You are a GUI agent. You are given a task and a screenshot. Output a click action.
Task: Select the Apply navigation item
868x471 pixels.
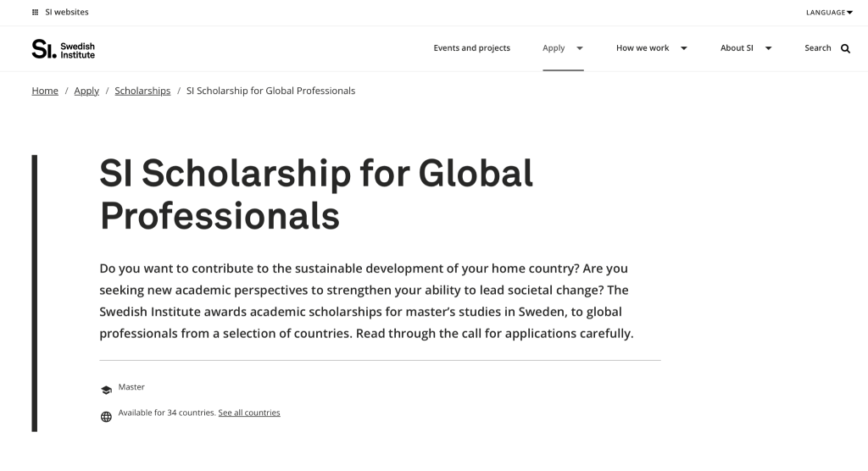point(554,48)
